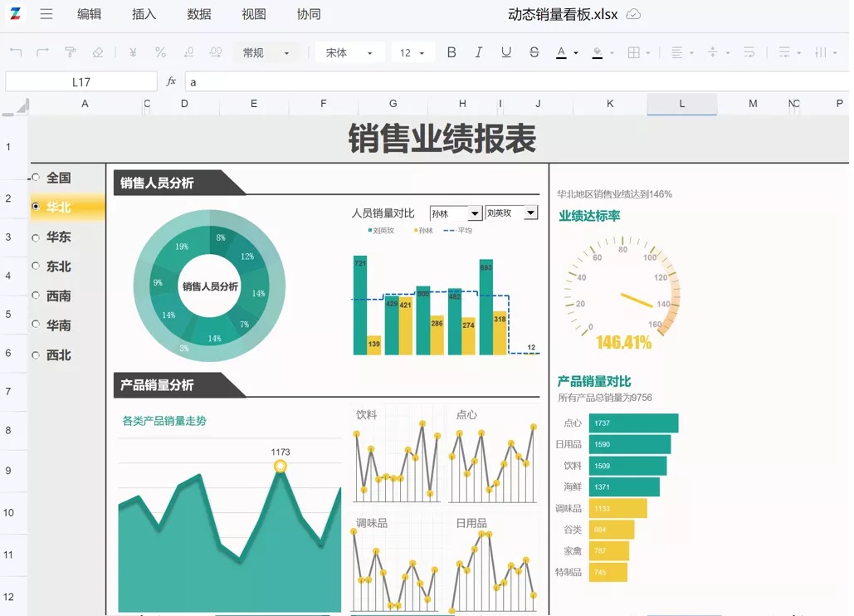Expand the font color dropdown arrow
The width and height of the screenshot is (854, 616).
tap(576, 53)
